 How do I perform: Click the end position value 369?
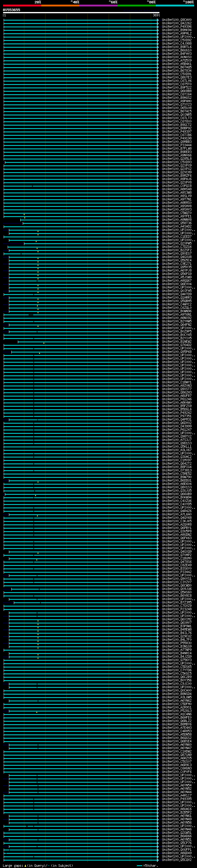tap(155, 15)
